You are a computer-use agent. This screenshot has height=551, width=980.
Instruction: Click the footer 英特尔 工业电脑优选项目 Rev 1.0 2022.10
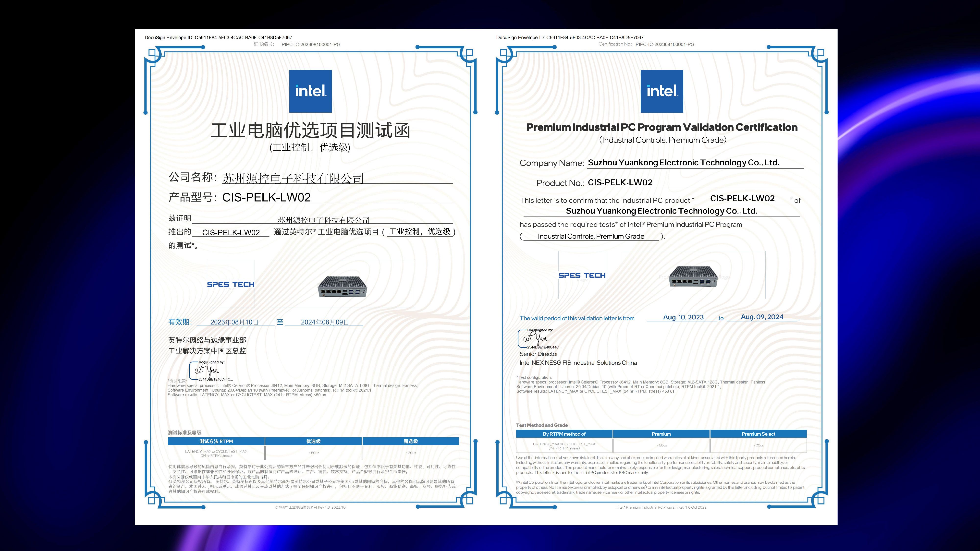pos(310,507)
